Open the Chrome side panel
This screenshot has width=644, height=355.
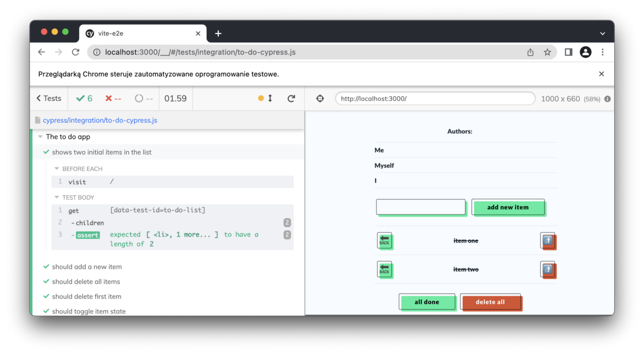[568, 52]
